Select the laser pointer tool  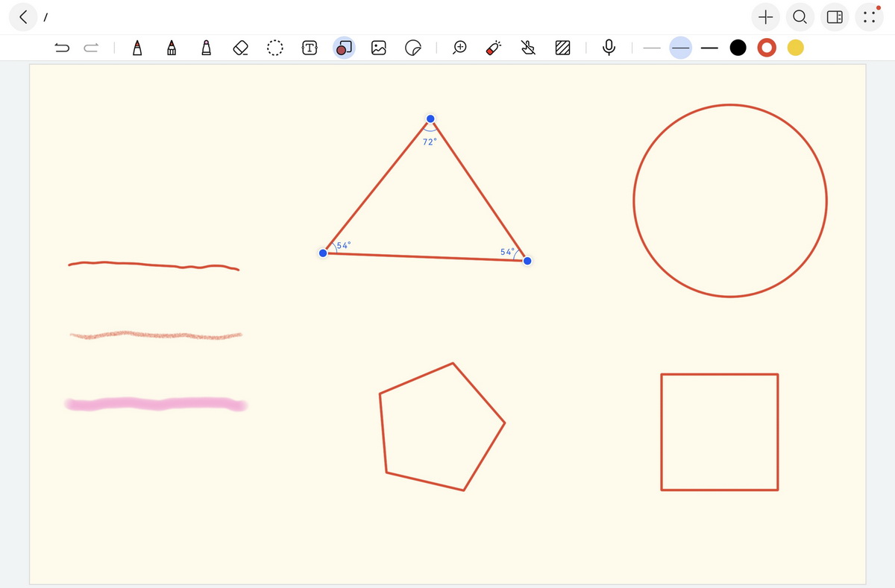tap(494, 48)
